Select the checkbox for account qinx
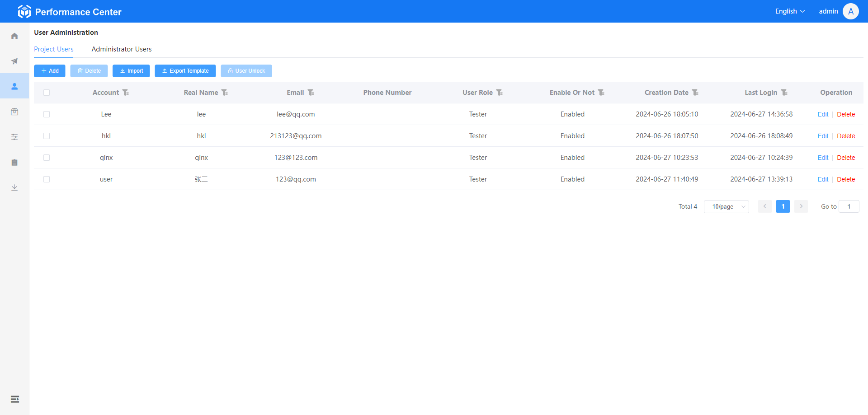 click(47, 158)
